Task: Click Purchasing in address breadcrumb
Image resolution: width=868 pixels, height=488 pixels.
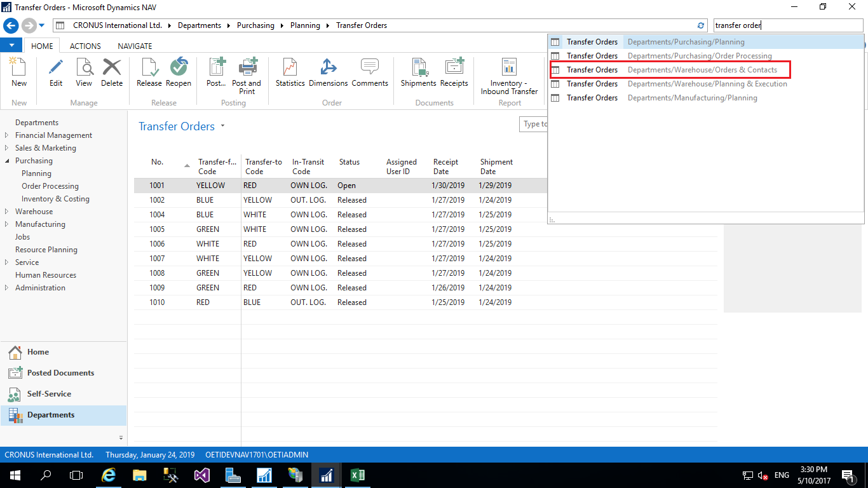Action: pyautogui.click(x=255, y=25)
